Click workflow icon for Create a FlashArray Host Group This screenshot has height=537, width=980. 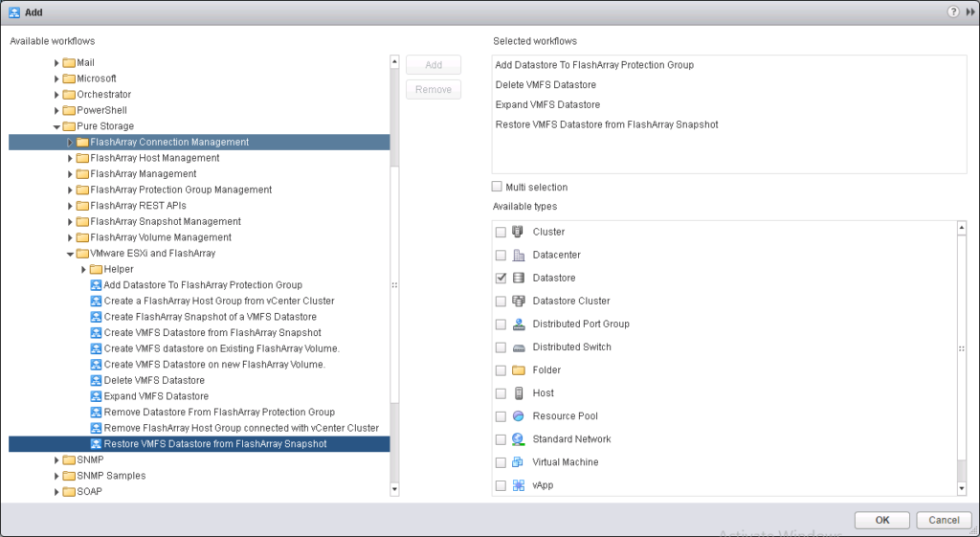point(96,301)
